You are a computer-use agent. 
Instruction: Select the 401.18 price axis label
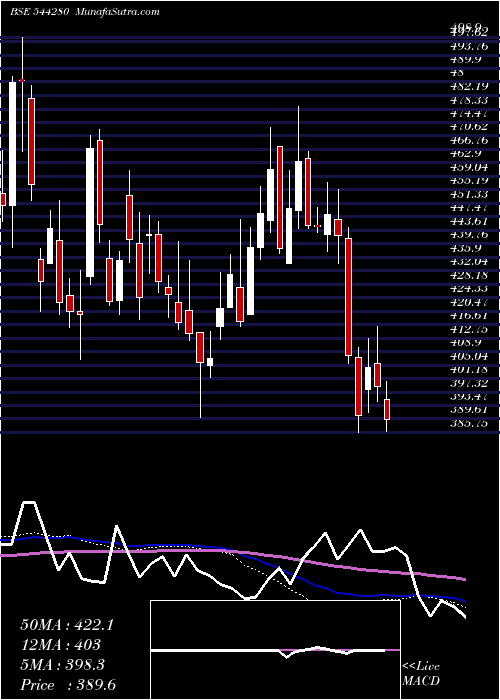click(x=469, y=370)
